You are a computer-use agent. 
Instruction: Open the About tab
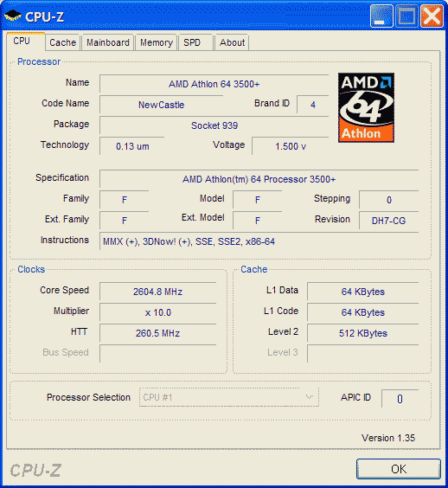tap(232, 42)
